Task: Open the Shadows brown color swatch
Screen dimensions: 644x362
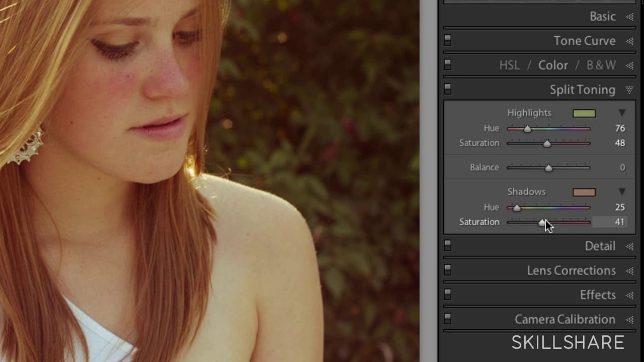Action: pos(584,192)
